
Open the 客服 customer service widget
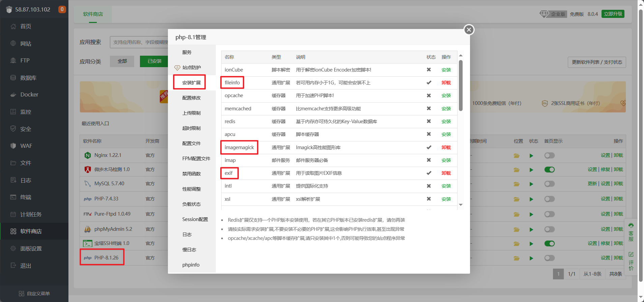pos(631,232)
